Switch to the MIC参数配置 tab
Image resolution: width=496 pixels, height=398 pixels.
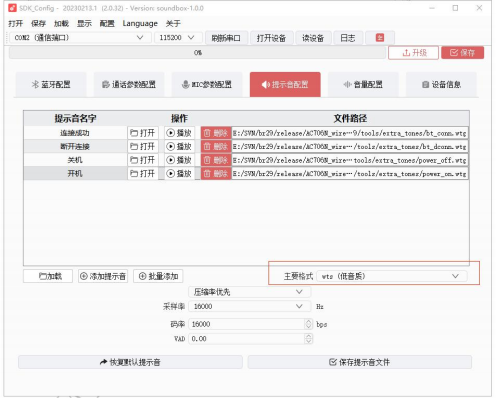click(x=207, y=85)
